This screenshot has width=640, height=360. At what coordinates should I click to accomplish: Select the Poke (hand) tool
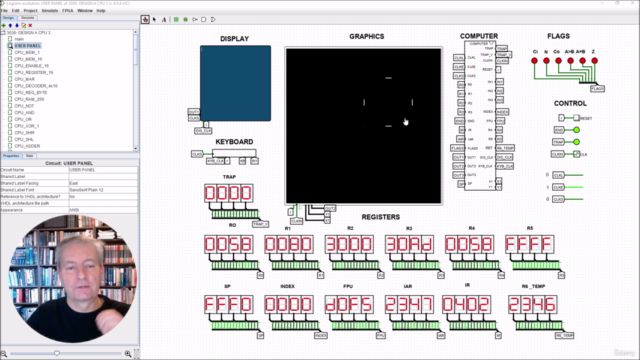[x=145, y=20]
